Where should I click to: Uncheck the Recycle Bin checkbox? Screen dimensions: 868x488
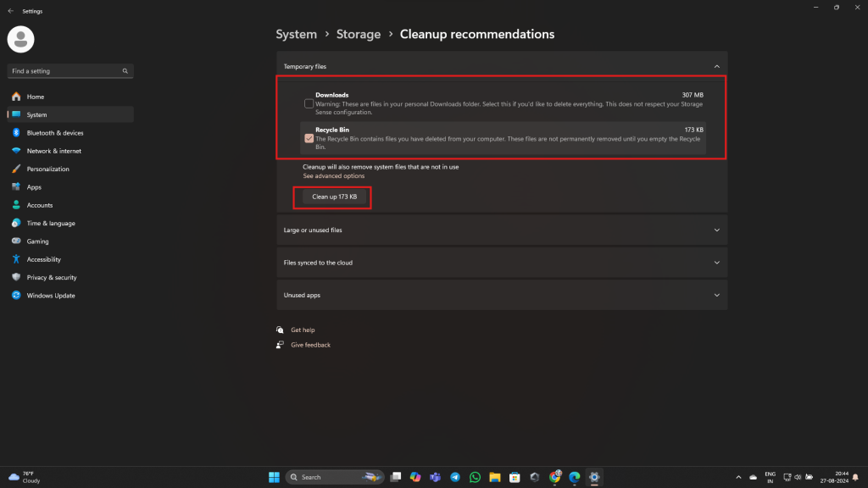pos(309,138)
